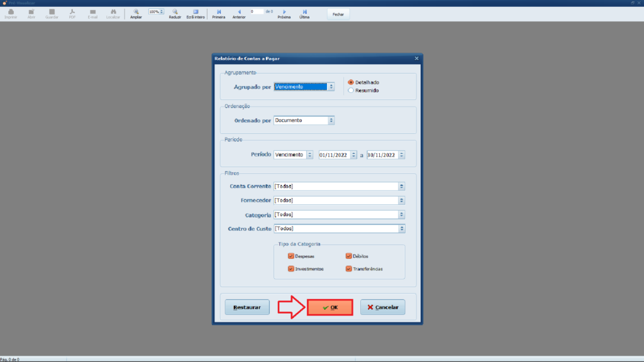Click the Guardar save icon
This screenshot has width=644, height=362.
52,14
